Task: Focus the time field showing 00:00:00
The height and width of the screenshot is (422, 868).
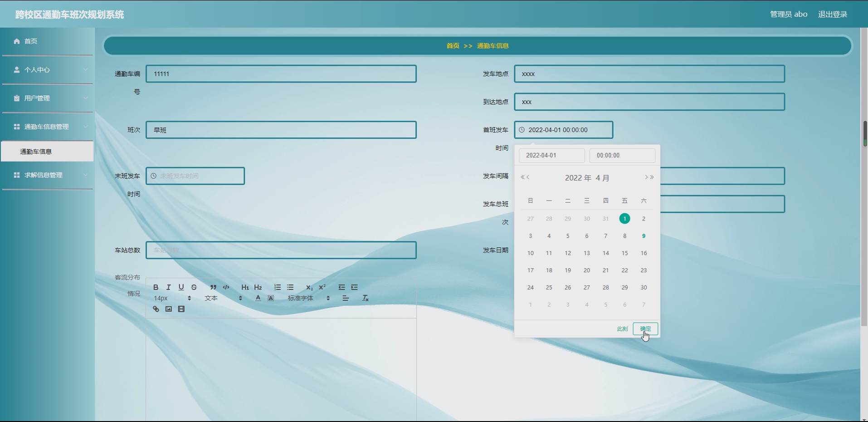Action: (x=622, y=155)
